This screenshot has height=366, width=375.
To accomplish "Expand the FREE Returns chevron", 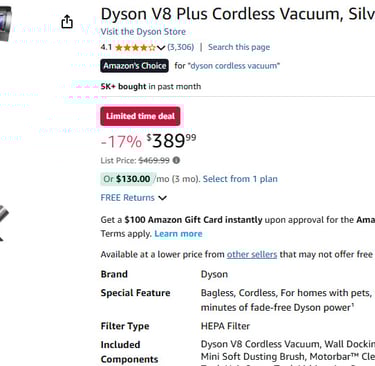I will pos(162,198).
